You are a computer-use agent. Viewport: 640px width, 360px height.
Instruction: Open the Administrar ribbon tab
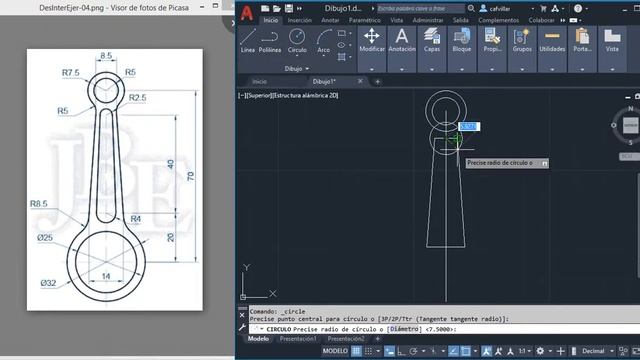[x=428, y=20]
